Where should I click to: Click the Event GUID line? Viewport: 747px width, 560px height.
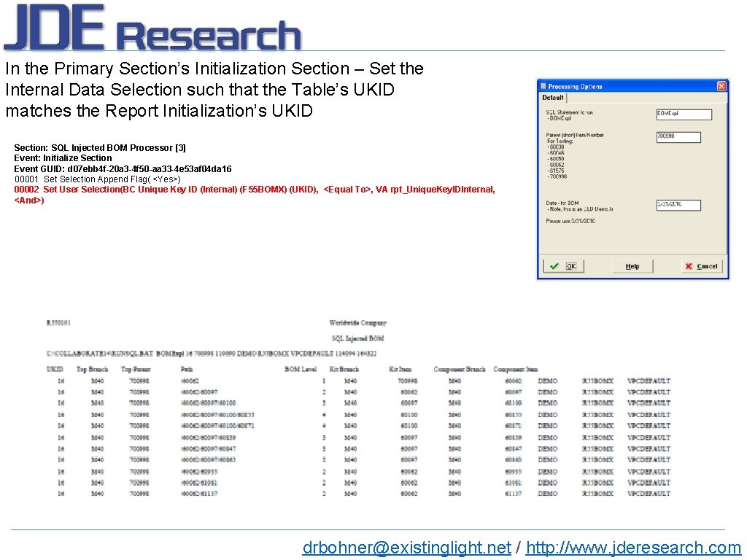pos(123,168)
